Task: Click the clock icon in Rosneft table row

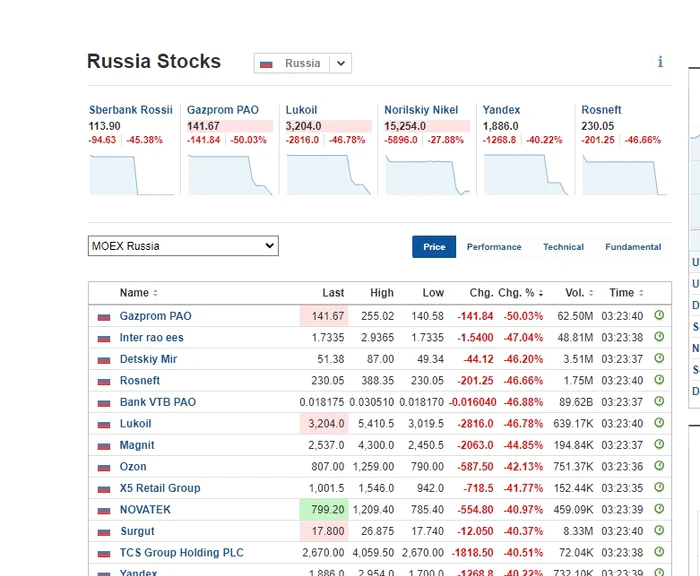Action: 659,381
